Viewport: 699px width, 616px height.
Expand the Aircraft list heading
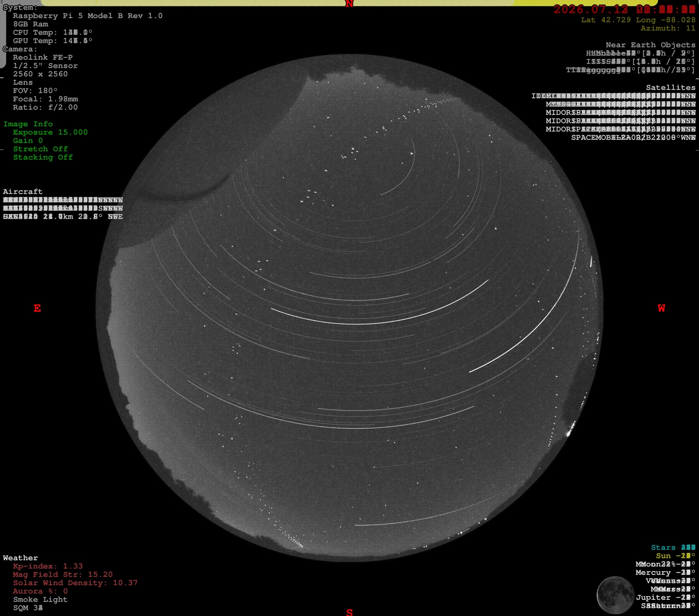[x=23, y=191]
